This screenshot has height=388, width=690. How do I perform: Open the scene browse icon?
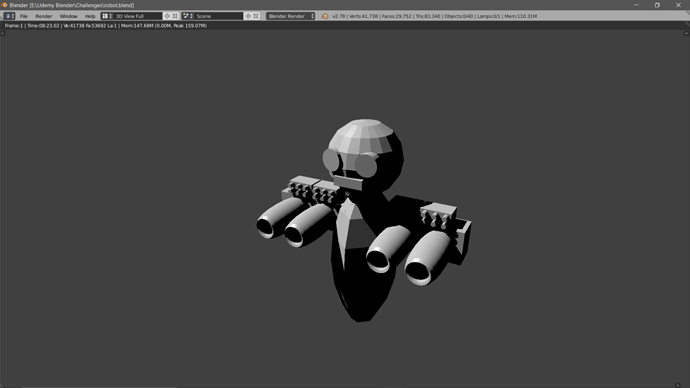[187, 16]
